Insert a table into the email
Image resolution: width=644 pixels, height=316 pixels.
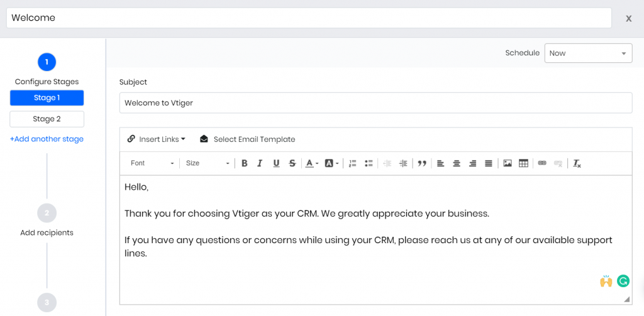523,163
